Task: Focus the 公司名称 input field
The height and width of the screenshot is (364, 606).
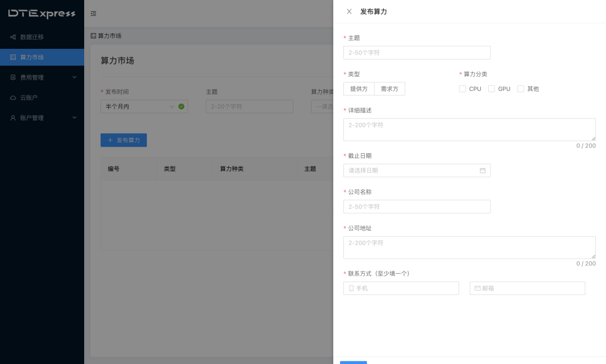Action: (x=417, y=207)
